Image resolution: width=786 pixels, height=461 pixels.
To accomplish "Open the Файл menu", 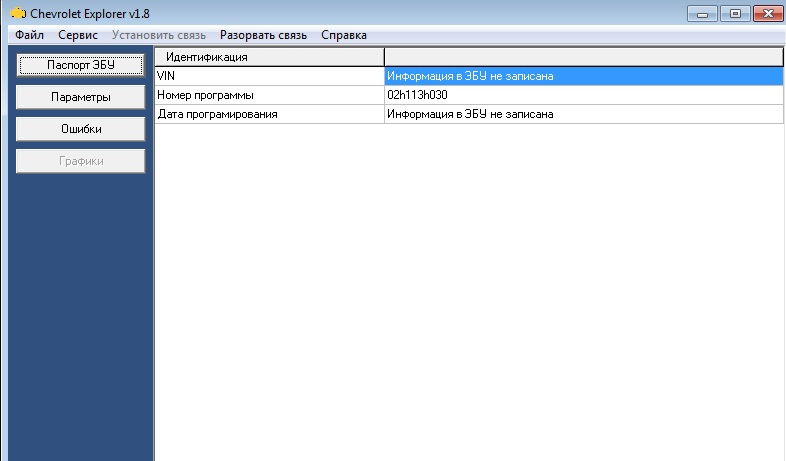I will click(30, 35).
